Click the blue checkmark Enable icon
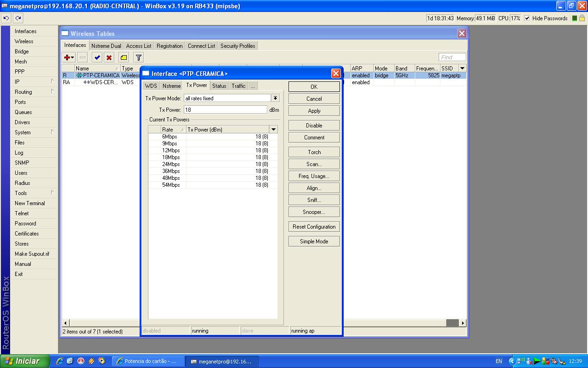Viewport: 588px width, 368px height. 97,57
